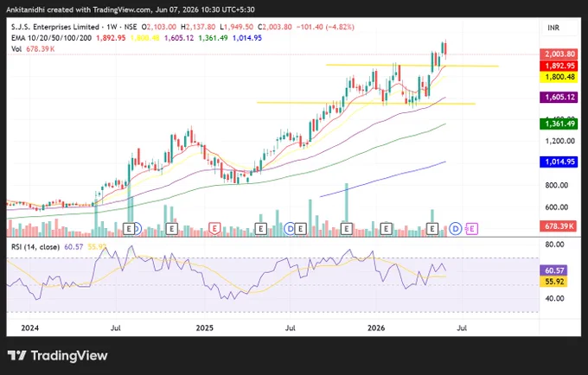The width and height of the screenshot is (588, 375).
Task: Click the 80.00 RSI axis value
Action: [554, 245]
